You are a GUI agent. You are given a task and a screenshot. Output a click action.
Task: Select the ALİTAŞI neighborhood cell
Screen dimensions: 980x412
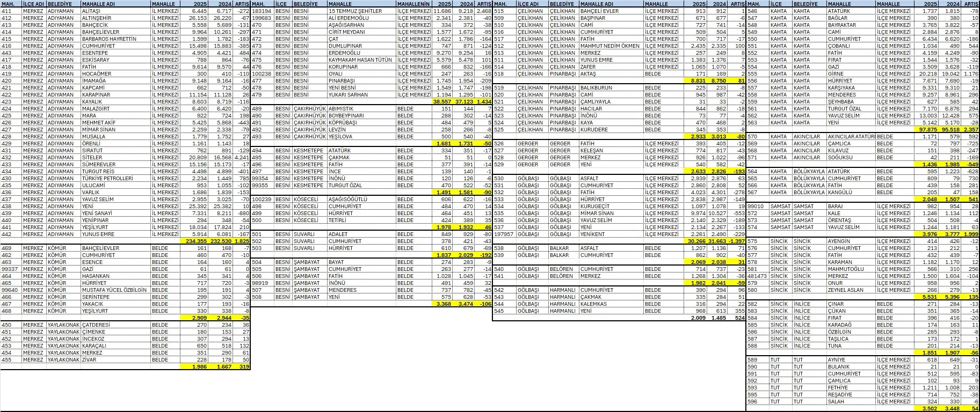(91, 11)
